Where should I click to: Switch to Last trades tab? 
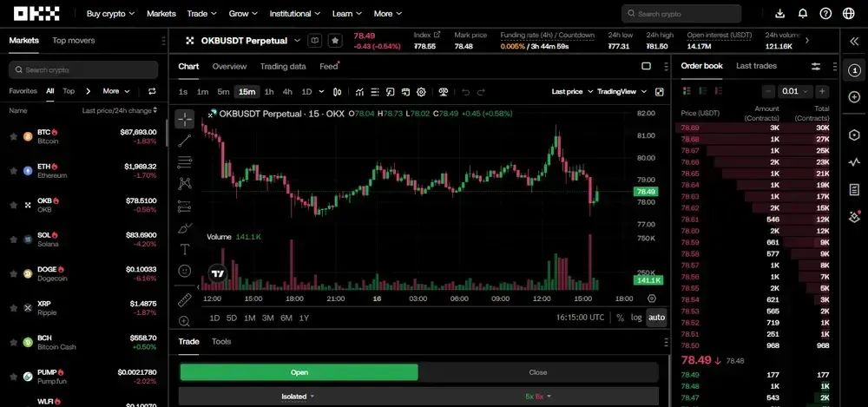coord(756,66)
